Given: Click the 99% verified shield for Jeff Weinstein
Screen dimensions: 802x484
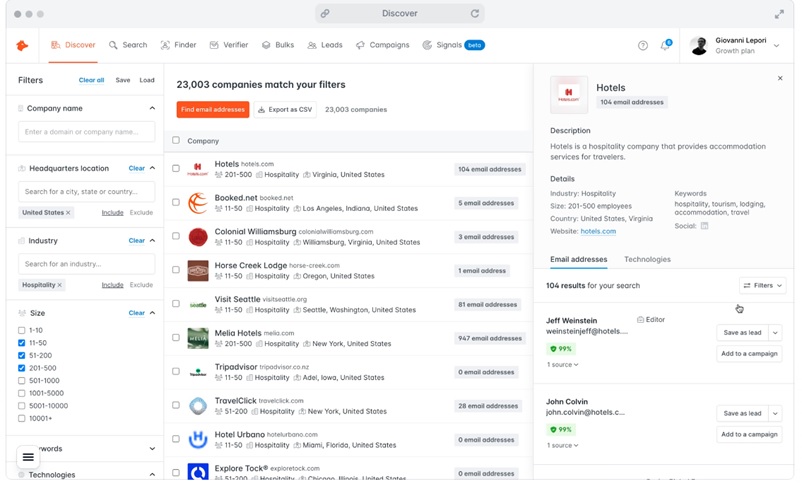Looking at the screenshot, I should [x=561, y=348].
